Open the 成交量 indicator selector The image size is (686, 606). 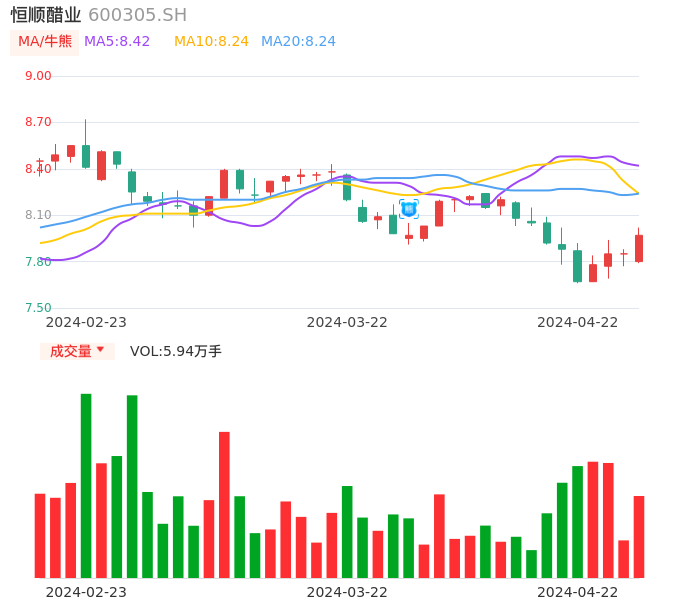coord(71,351)
